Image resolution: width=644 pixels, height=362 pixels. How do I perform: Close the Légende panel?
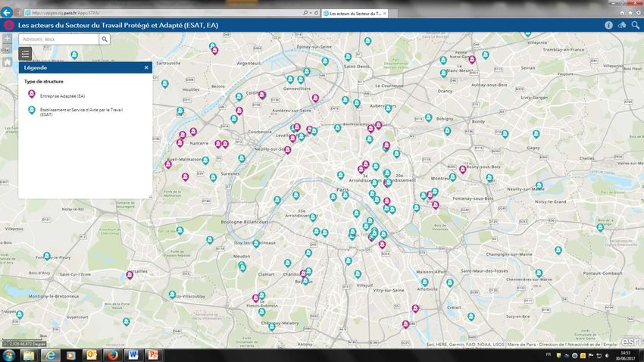point(146,67)
